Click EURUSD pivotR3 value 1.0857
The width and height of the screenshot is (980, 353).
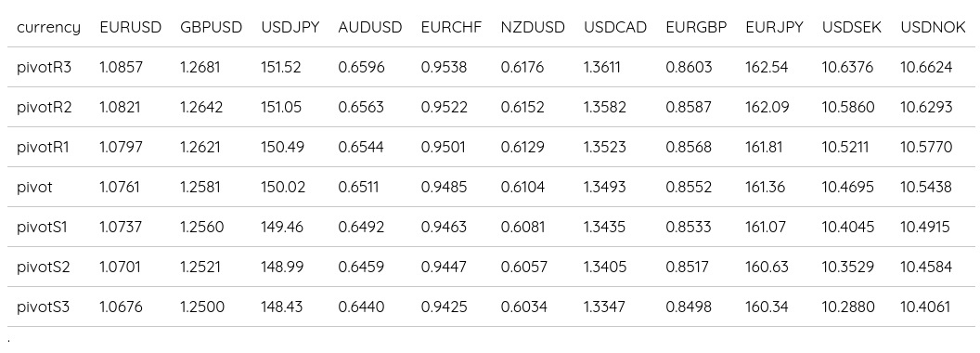click(122, 67)
